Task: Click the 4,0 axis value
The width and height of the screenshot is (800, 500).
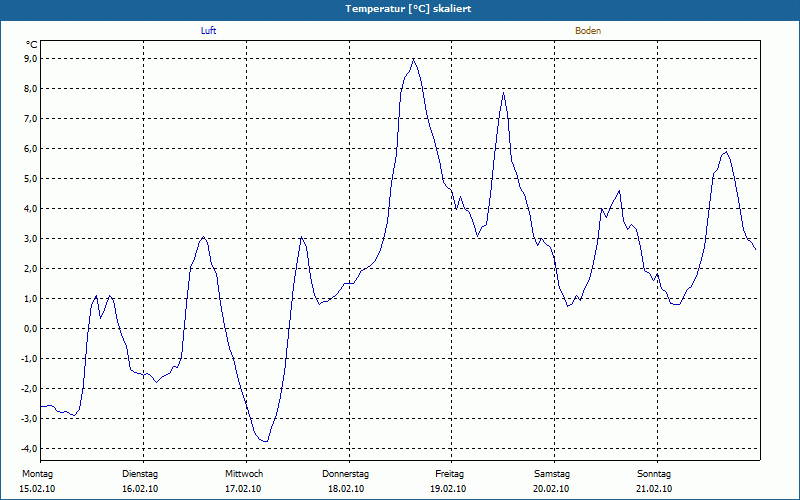Action: click(x=31, y=209)
